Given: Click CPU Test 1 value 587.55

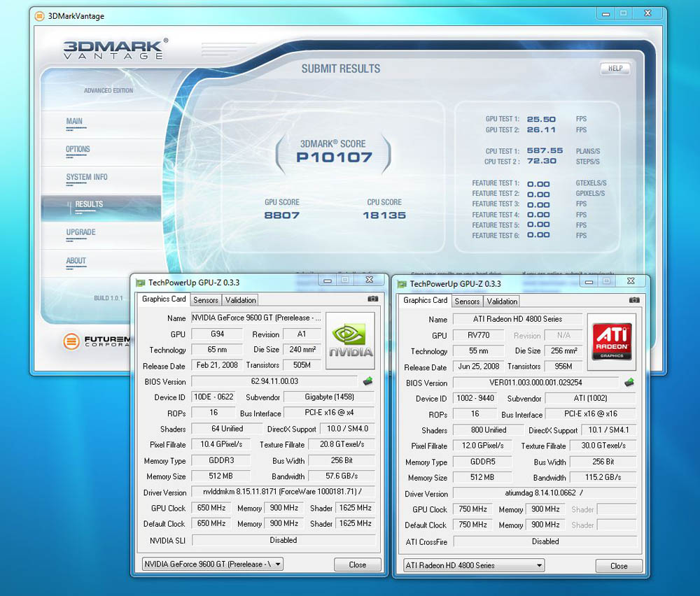Looking at the screenshot, I should [545, 151].
